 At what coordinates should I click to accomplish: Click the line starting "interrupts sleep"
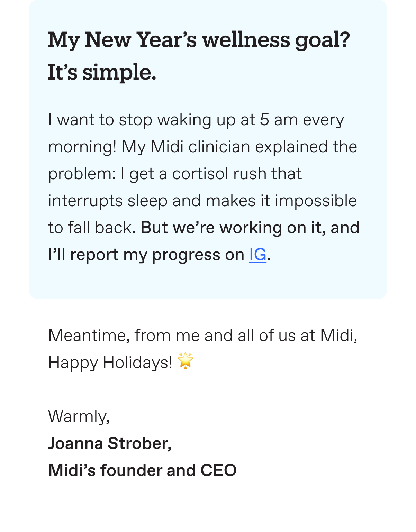tap(202, 201)
